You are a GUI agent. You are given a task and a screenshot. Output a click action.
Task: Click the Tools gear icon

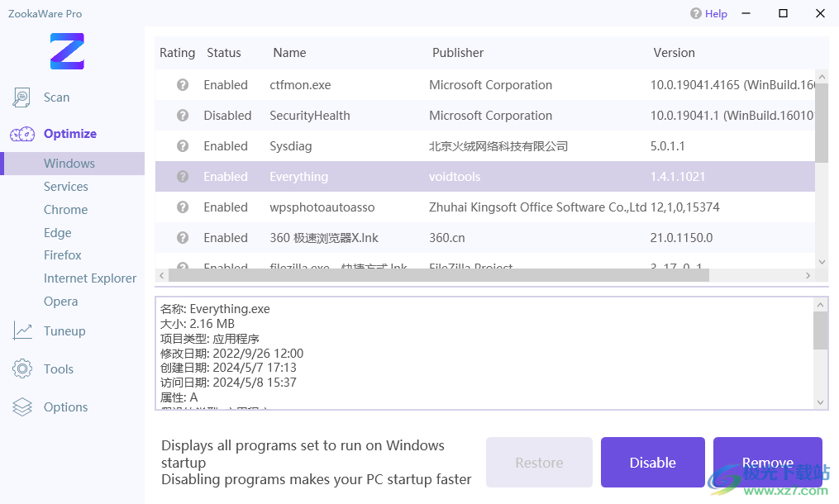point(22,369)
